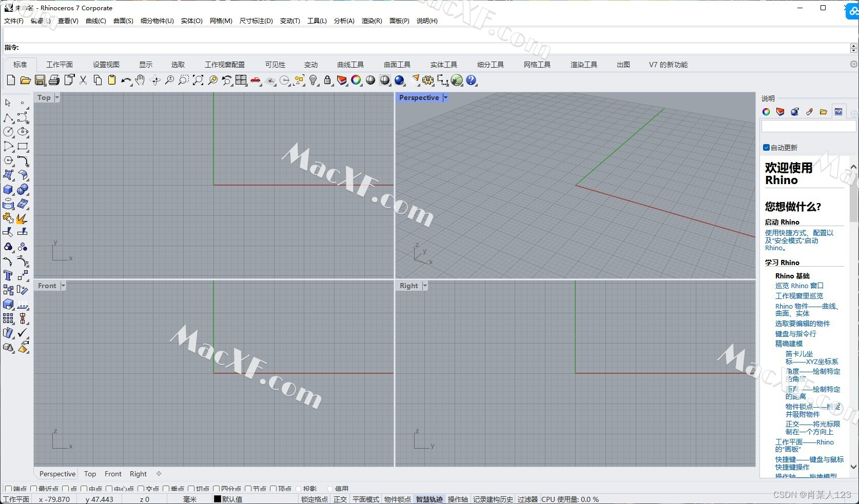859x504 pixels.
Task: Select the explode tool in sidebar
Action: [x=23, y=218]
